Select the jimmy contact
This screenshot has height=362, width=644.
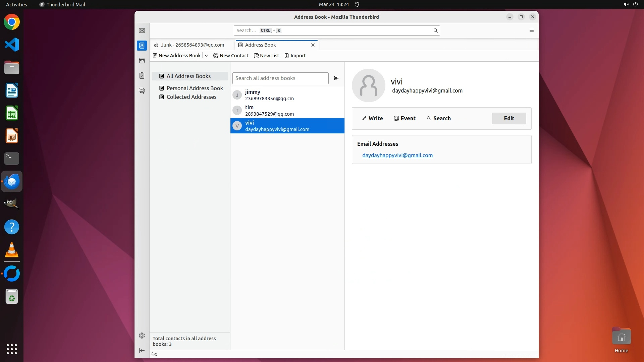click(287, 95)
